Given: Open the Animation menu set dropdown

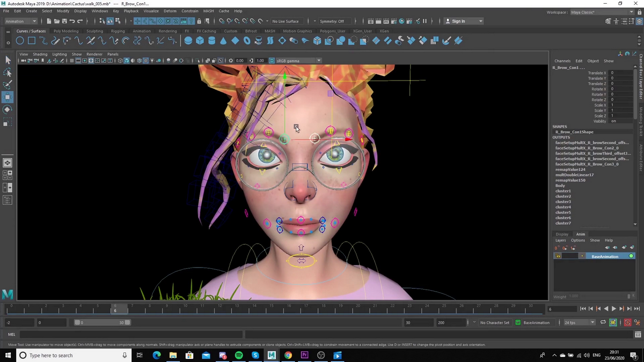Looking at the screenshot, I should [21, 21].
